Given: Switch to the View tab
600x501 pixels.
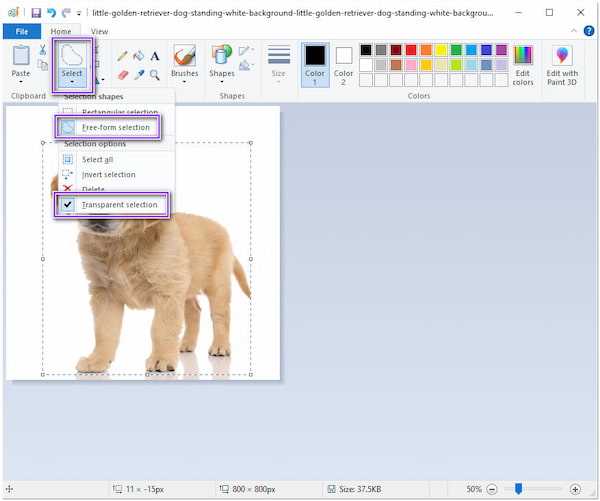Looking at the screenshot, I should tap(99, 31).
